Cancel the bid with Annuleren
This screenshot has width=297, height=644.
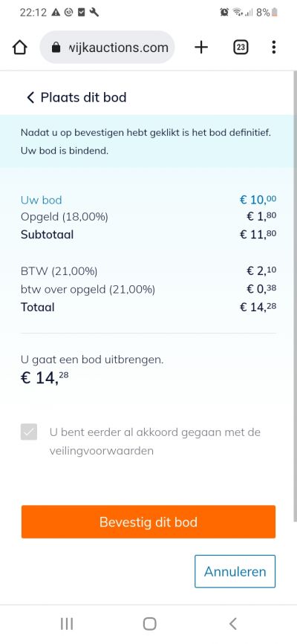tap(235, 571)
